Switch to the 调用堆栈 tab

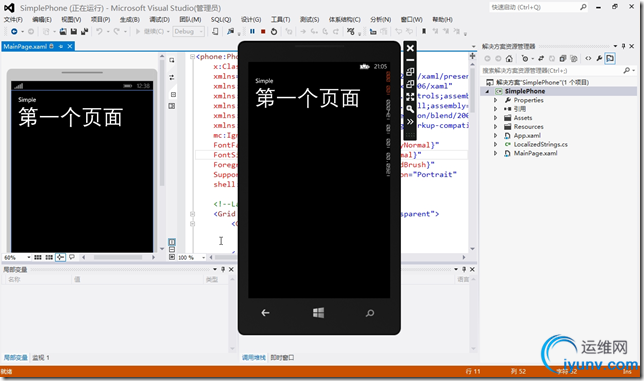tap(253, 358)
